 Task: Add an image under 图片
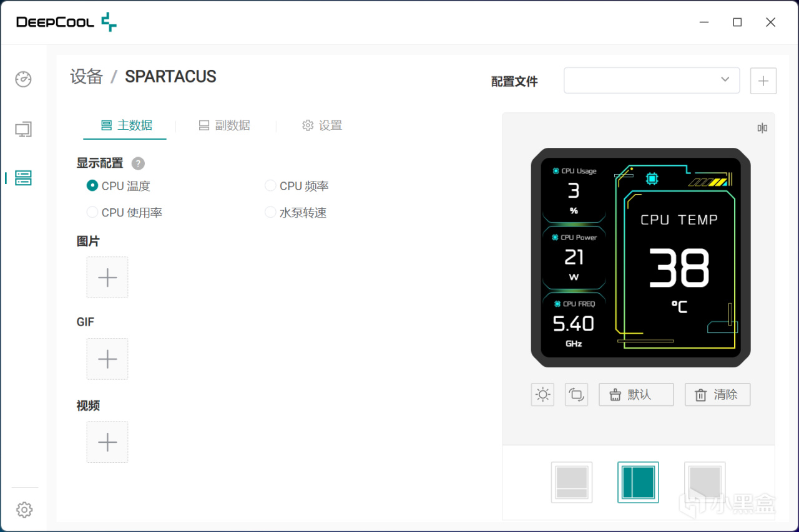[x=107, y=277]
